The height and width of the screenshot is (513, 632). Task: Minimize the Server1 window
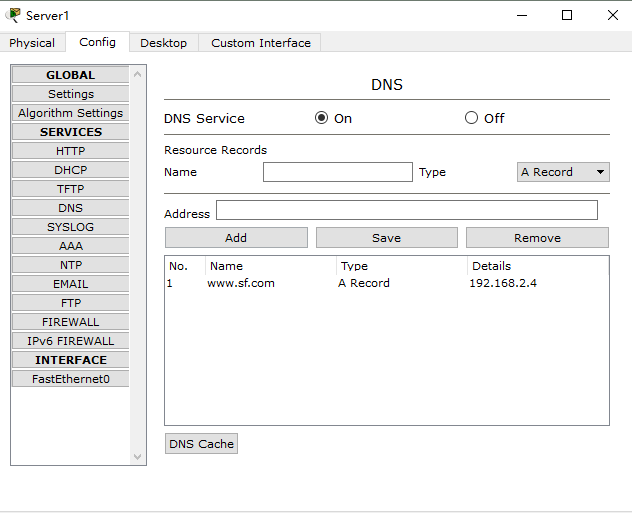[522, 15]
